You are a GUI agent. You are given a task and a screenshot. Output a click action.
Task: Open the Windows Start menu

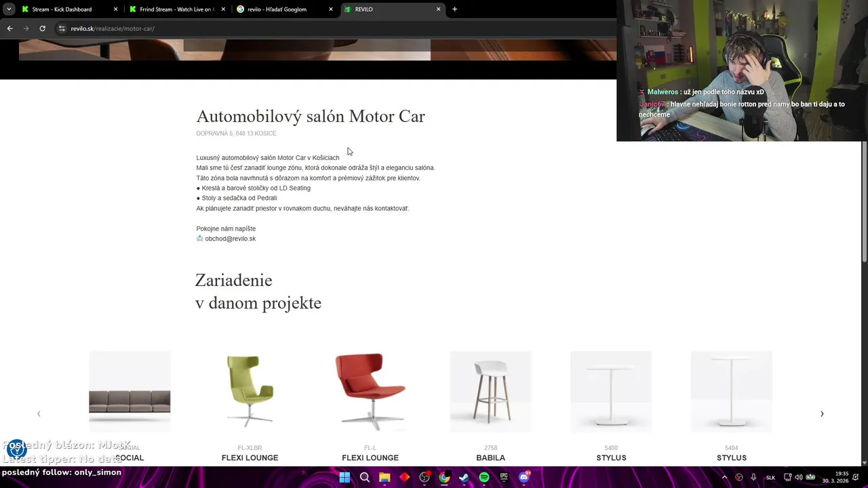tap(344, 477)
